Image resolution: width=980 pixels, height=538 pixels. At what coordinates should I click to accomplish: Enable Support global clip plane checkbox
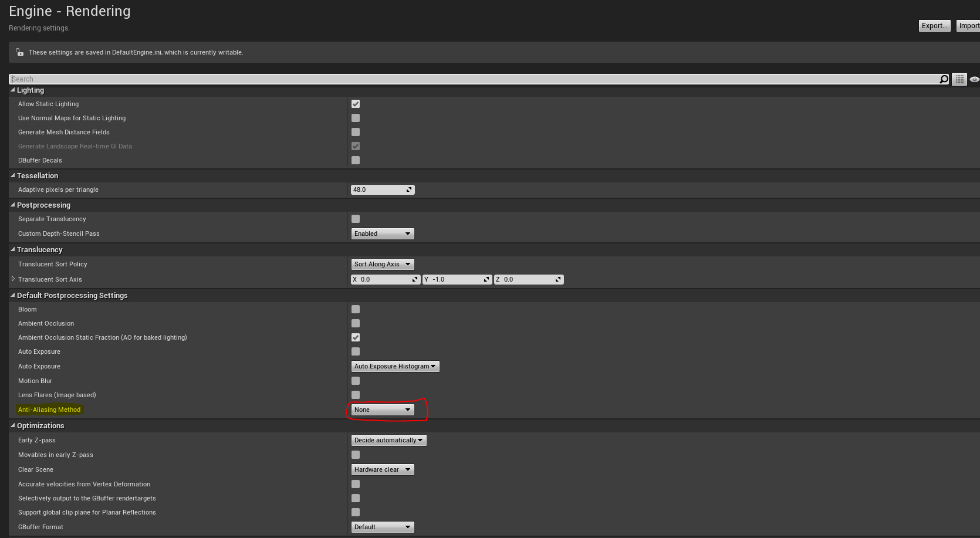pos(356,512)
